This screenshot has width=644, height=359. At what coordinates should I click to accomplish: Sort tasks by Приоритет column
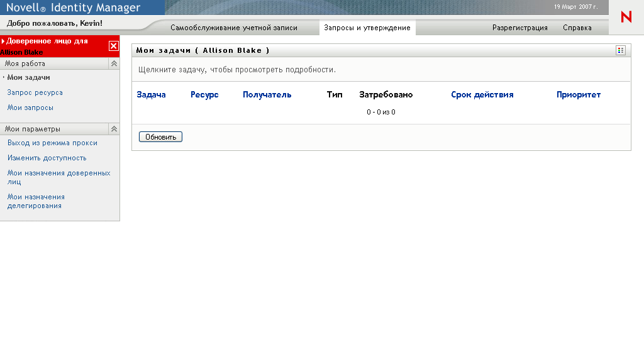coord(578,95)
